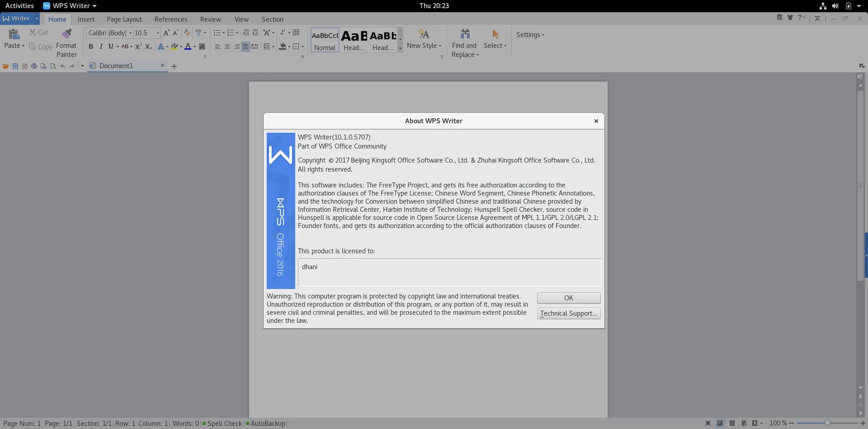Click the Decrease Indent icon

click(246, 33)
